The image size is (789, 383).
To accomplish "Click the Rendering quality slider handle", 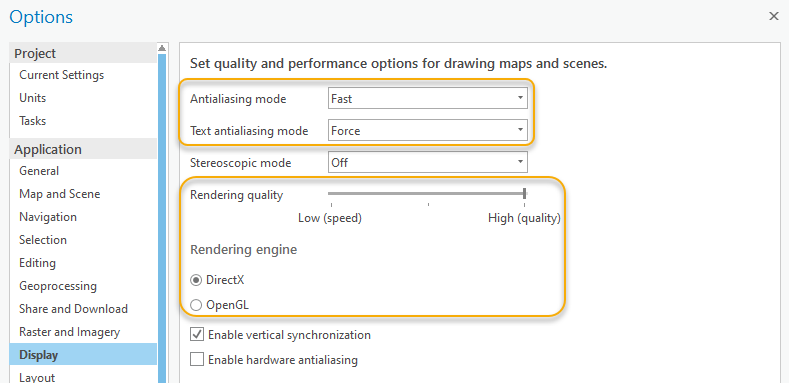I will [x=524, y=193].
